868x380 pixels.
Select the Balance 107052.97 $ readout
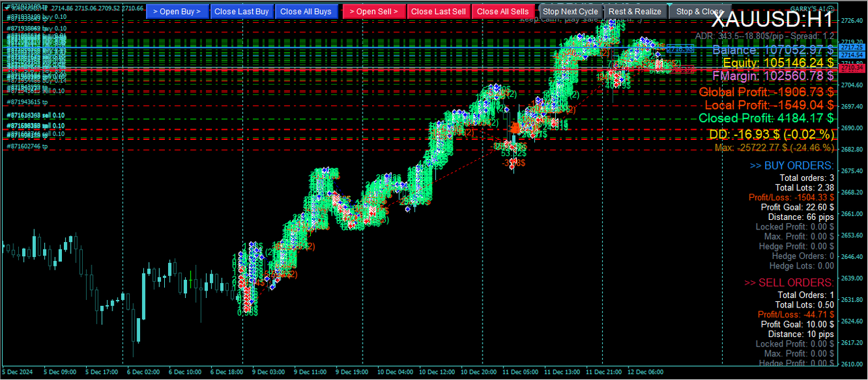point(773,50)
